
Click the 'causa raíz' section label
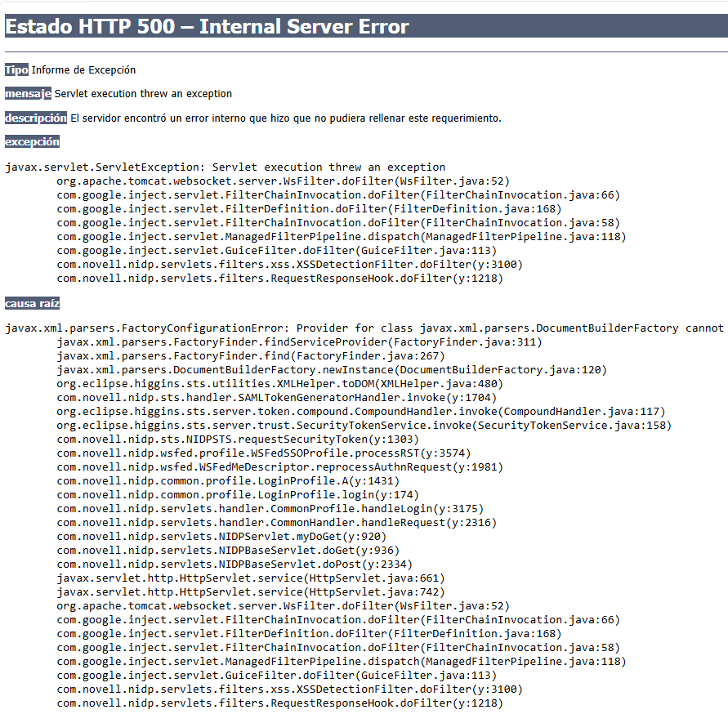[33, 304]
